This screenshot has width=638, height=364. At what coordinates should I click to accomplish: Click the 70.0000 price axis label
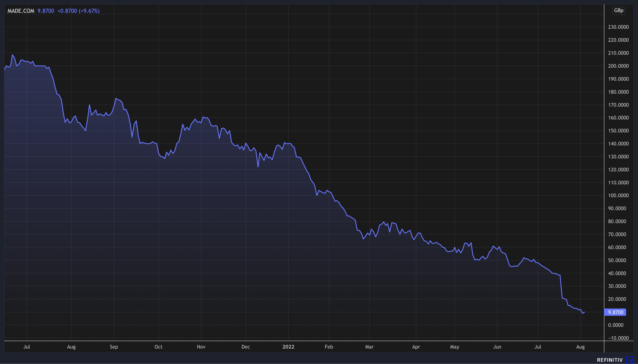(617, 234)
